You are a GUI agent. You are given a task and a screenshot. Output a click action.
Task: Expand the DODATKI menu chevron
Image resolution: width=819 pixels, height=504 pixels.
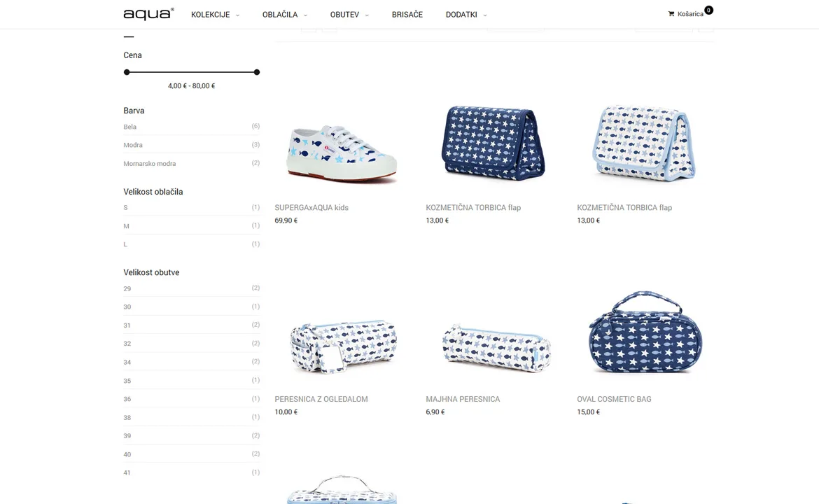click(484, 15)
